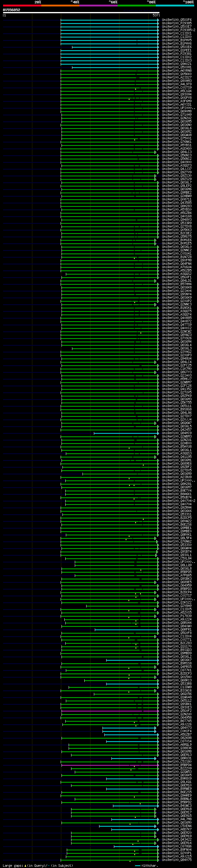Select the UniRef100_Q710H9 label
The width and height of the screenshot is (197, 868).
tap(177, 115)
